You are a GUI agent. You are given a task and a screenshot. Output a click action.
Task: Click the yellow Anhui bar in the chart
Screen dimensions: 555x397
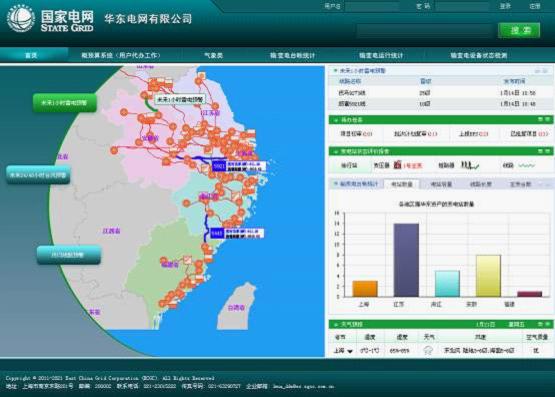[488, 276]
